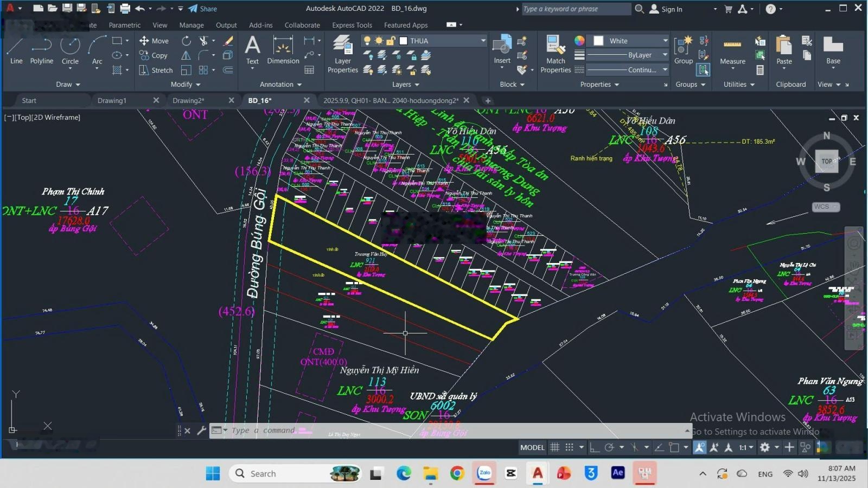Open the Express Tools ribbon tab
Image resolution: width=868 pixels, height=488 pixels.
point(352,25)
